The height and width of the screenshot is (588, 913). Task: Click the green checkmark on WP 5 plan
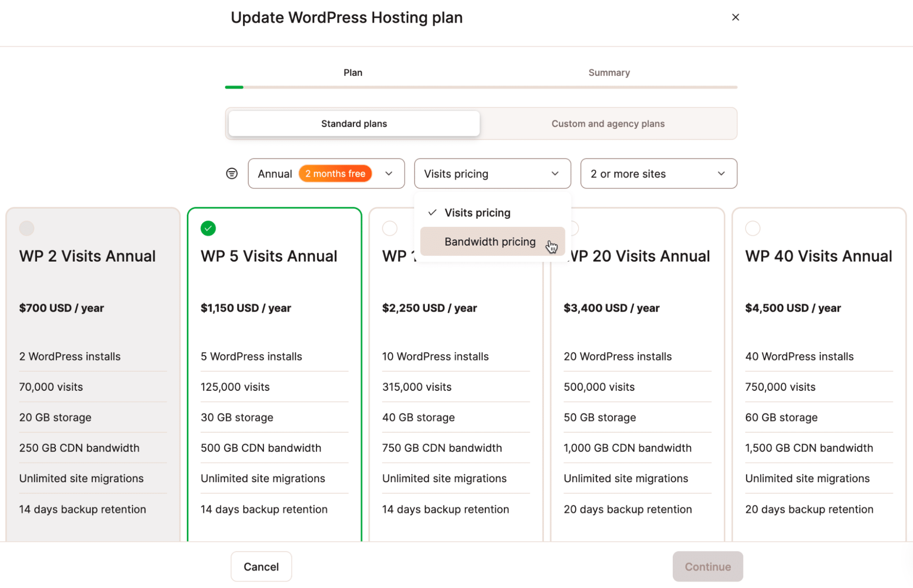click(x=208, y=228)
